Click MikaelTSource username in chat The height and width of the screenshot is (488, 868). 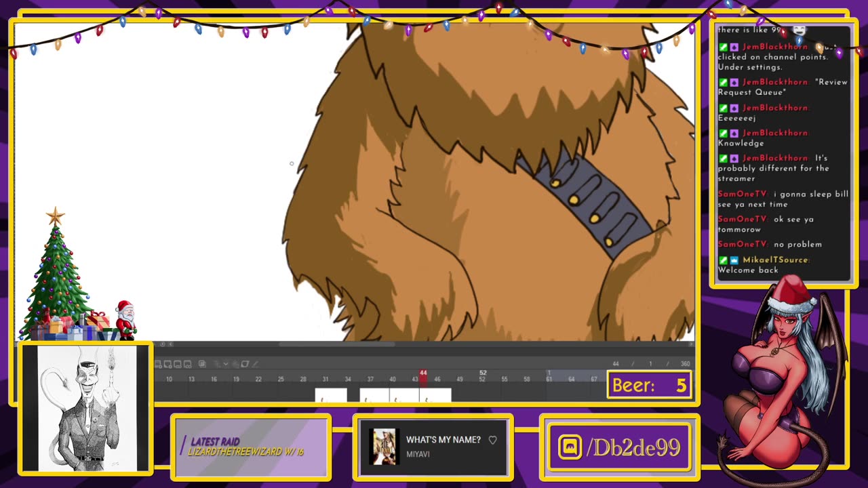(776, 260)
